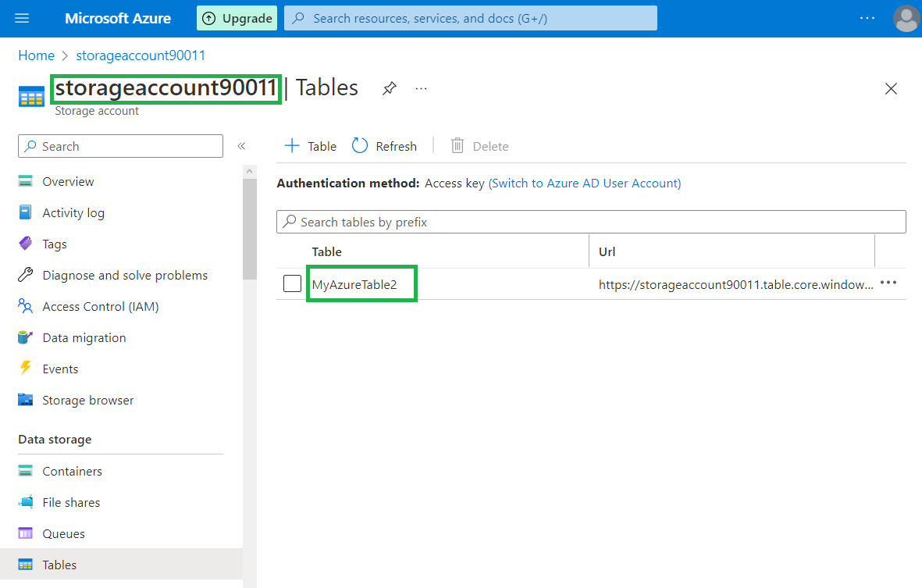The width and height of the screenshot is (922, 588).
Task: Open Activity log in the sidebar
Action: [73, 213]
